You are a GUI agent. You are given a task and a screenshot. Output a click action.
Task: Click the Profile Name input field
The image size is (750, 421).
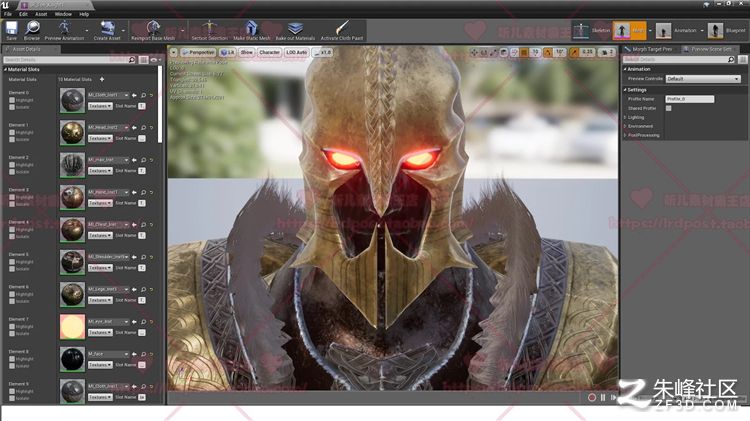690,99
